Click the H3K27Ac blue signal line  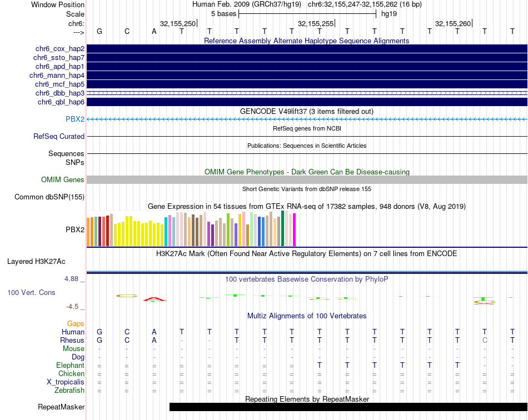[307, 271]
